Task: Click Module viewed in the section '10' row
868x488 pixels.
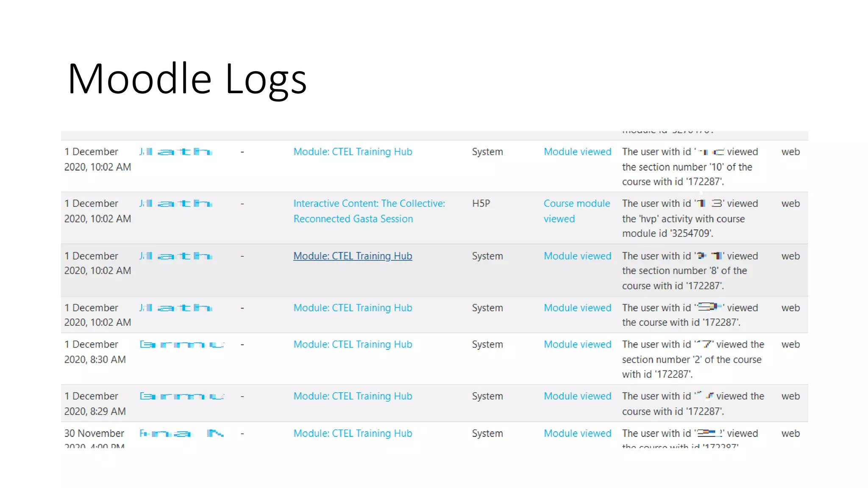Action: tap(578, 152)
